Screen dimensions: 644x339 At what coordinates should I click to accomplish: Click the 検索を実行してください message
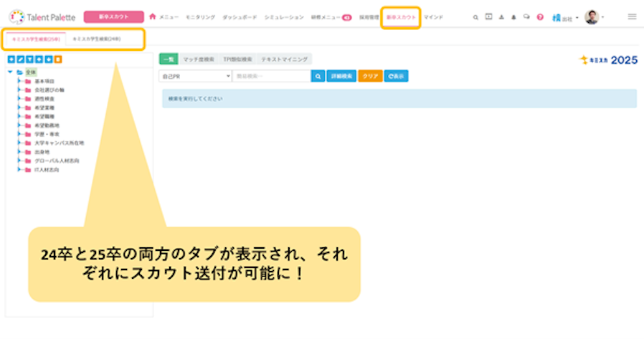coord(195,99)
